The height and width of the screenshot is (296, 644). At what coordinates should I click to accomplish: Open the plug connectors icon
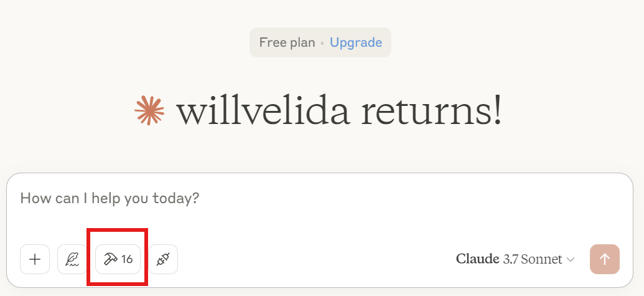point(163,259)
